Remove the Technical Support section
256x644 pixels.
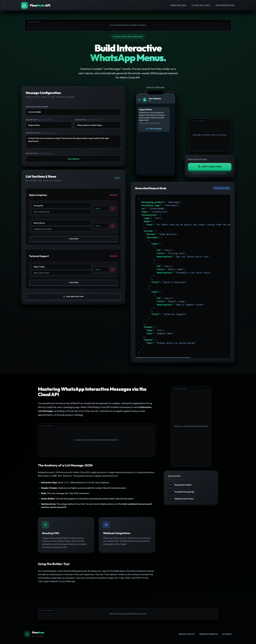pos(114,256)
